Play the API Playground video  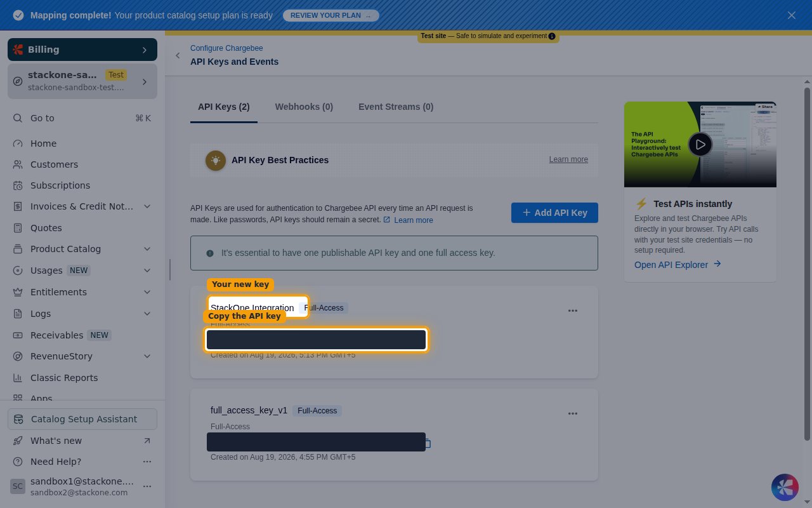coord(700,145)
